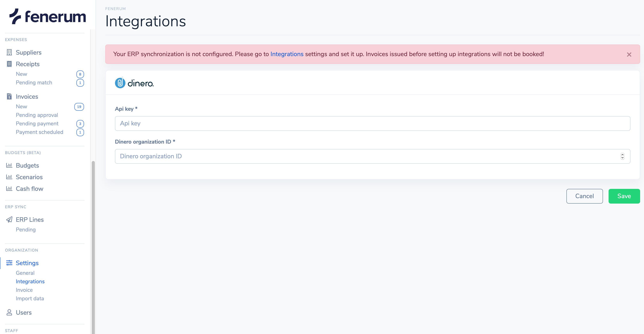Viewport: 644px width, 334px height.
Task: Open New receipts list
Action: (21, 74)
